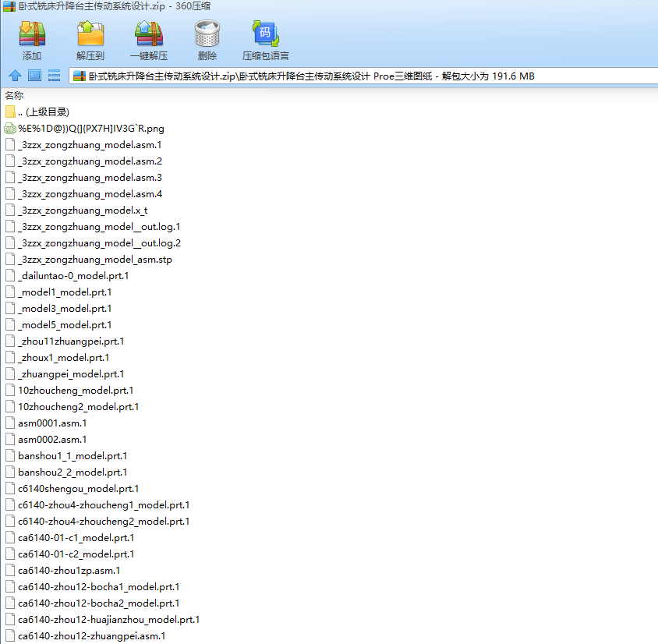Switch to details list view mode
Screen dimensions: 658x644
click(54, 76)
